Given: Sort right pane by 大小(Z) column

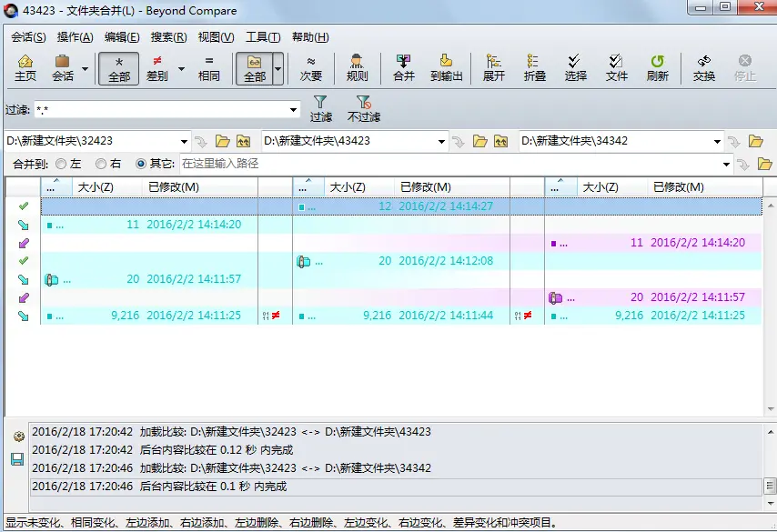Looking at the screenshot, I should [x=612, y=187].
